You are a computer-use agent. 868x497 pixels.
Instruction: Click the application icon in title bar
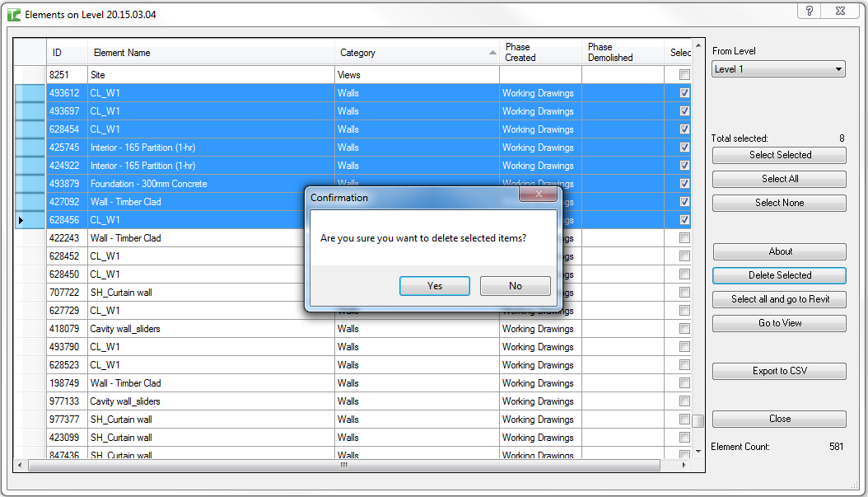13,15
